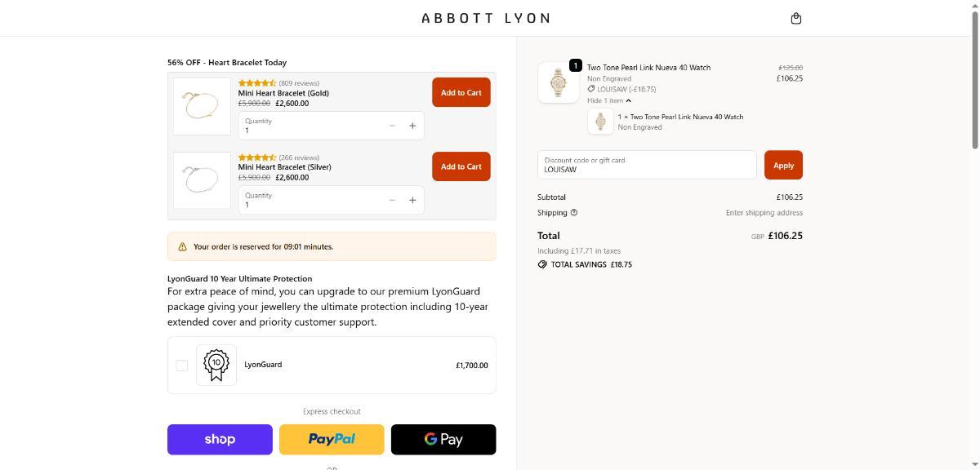Enable the LyonGuard protection checkbox
This screenshot has width=980, height=470.
click(182, 365)
